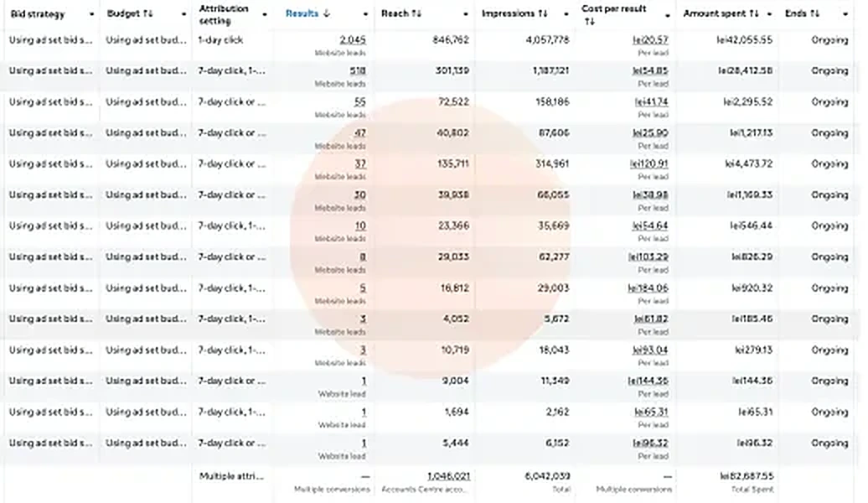Open the Ends column dropdown arrow
This screenshot has width=868, height=503.
[x=845, y=14]
